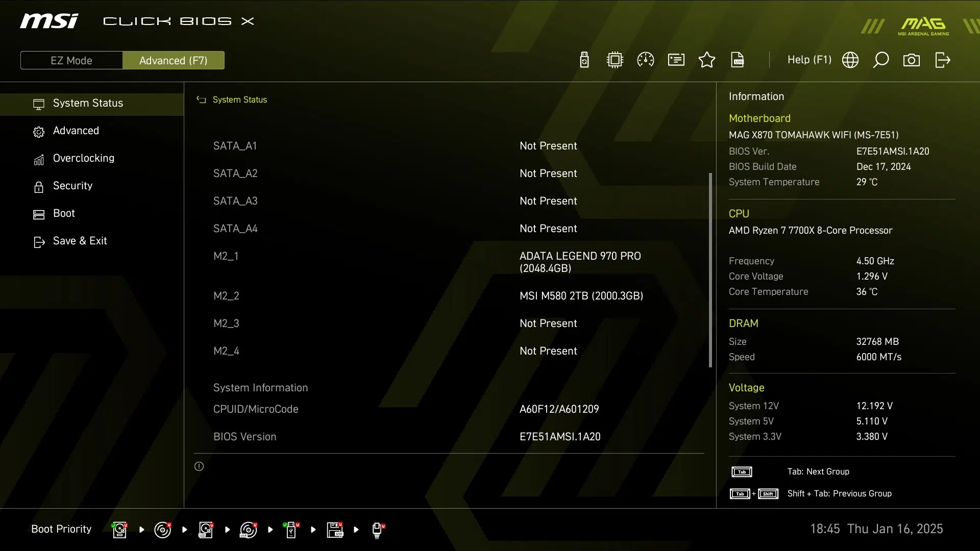
Task: Select the SATA_A1 row
Action: 449,146
